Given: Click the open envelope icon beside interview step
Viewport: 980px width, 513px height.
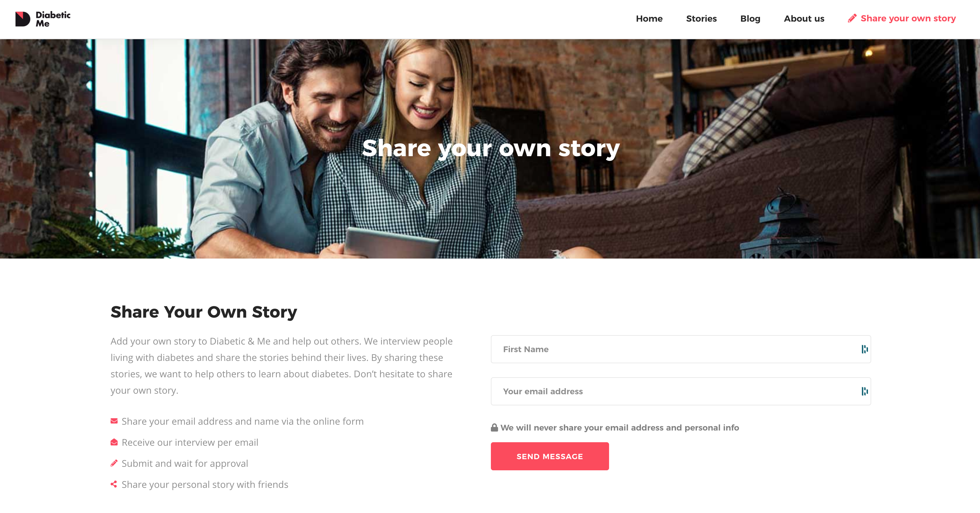Looking at the screenshot, I should 114,442.
